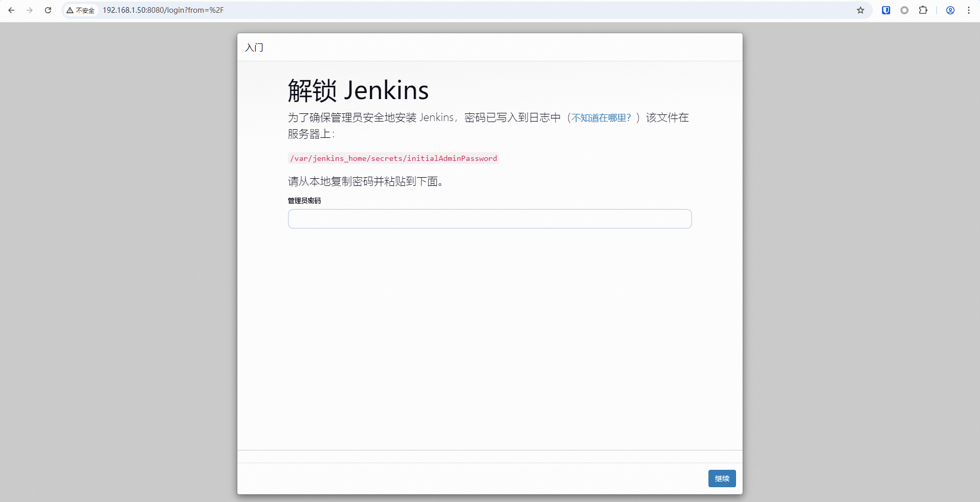Go back with the browser back arrow
Screen dimensions: 980x502
(x=11, y=10)
